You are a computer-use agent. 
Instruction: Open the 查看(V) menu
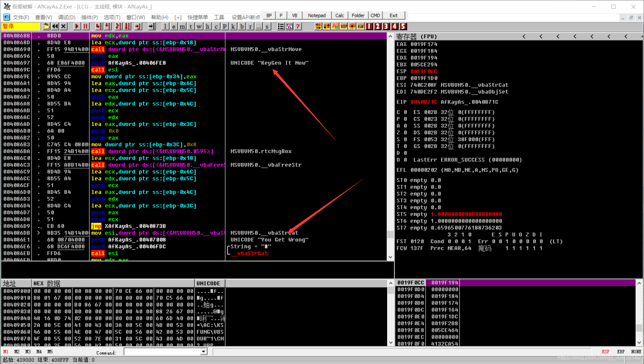pos(44,17)
